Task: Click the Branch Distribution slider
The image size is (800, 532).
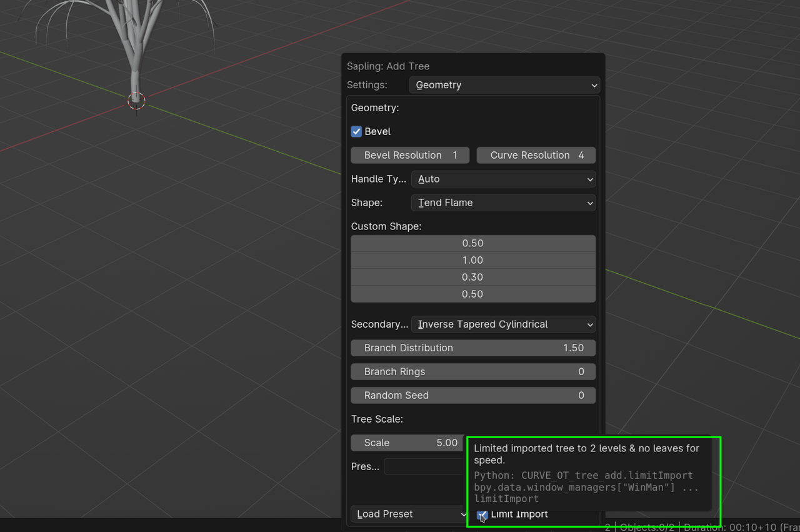Action: click(473, 348)
